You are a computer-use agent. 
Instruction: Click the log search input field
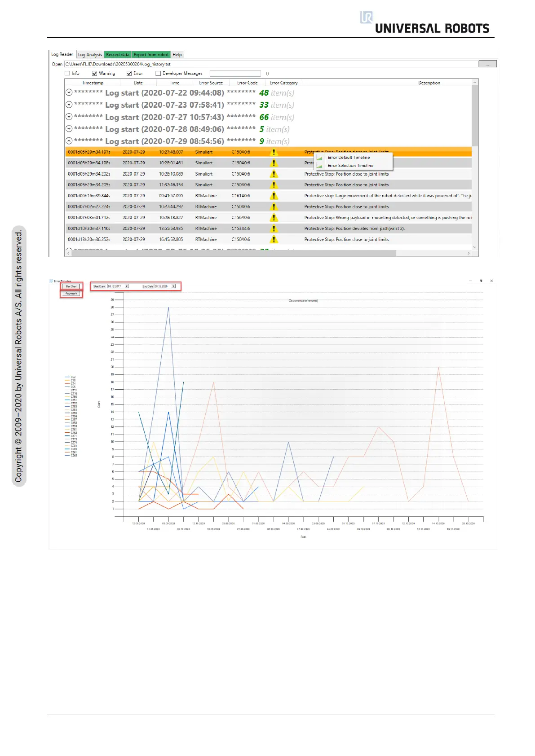(235, 74)
